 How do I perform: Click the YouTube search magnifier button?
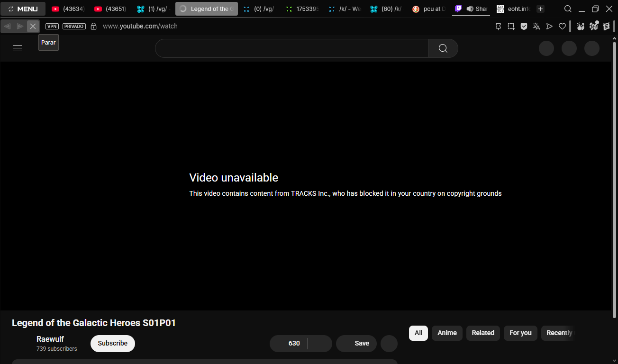[x=443, y=48]
